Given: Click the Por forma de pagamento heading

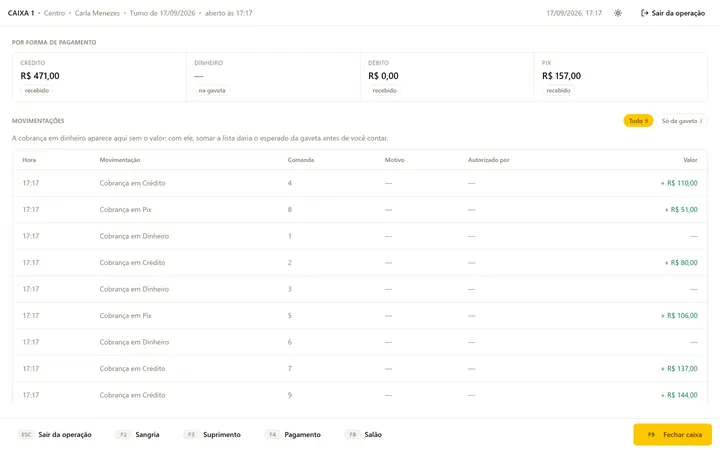Looking at the screenshot, I should [54, 42].
